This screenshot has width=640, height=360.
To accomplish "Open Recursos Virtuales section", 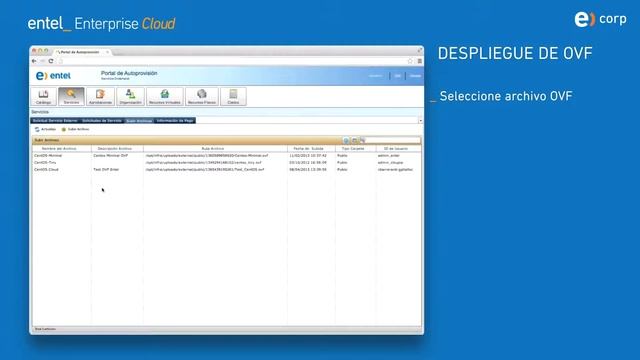I will tap(164, 96).
